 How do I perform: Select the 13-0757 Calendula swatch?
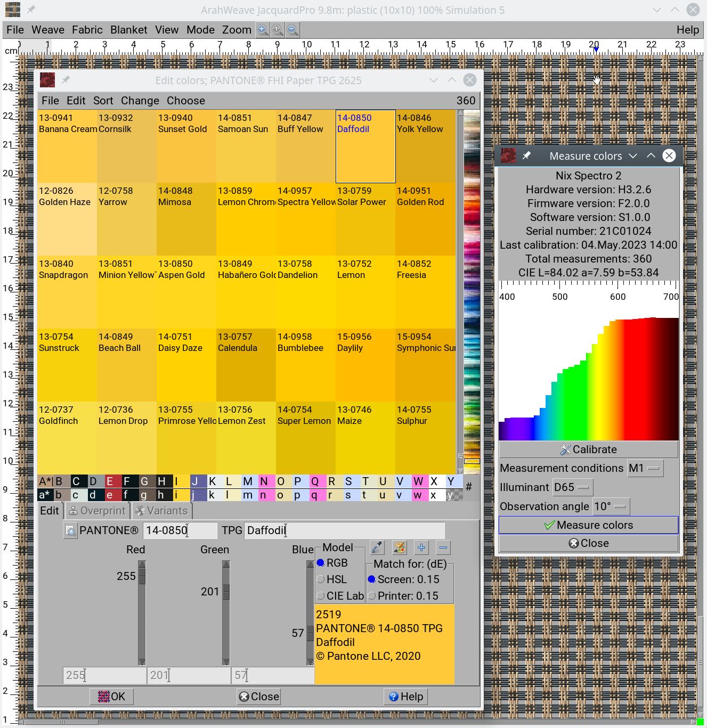click(x=246, y=365)
